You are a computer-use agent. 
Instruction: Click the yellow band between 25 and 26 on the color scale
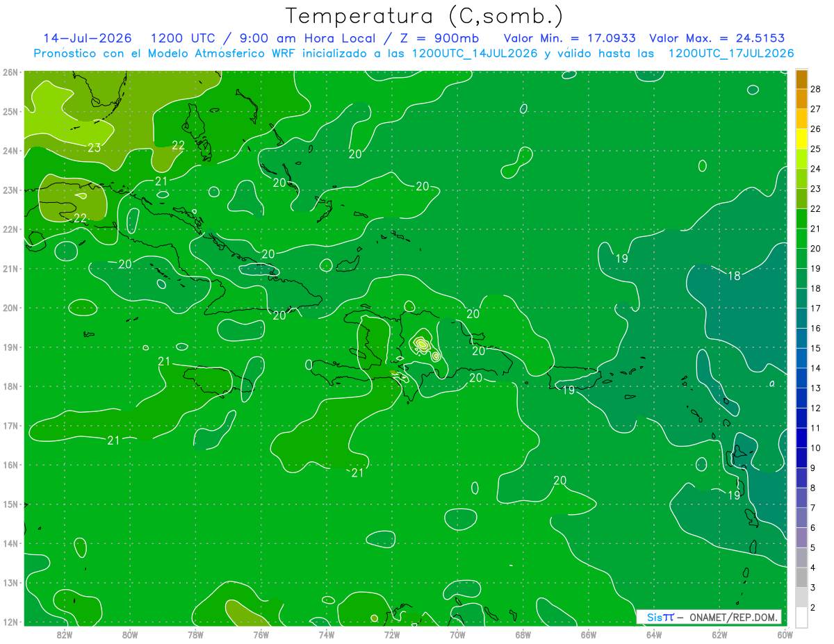tap(801, 139)
